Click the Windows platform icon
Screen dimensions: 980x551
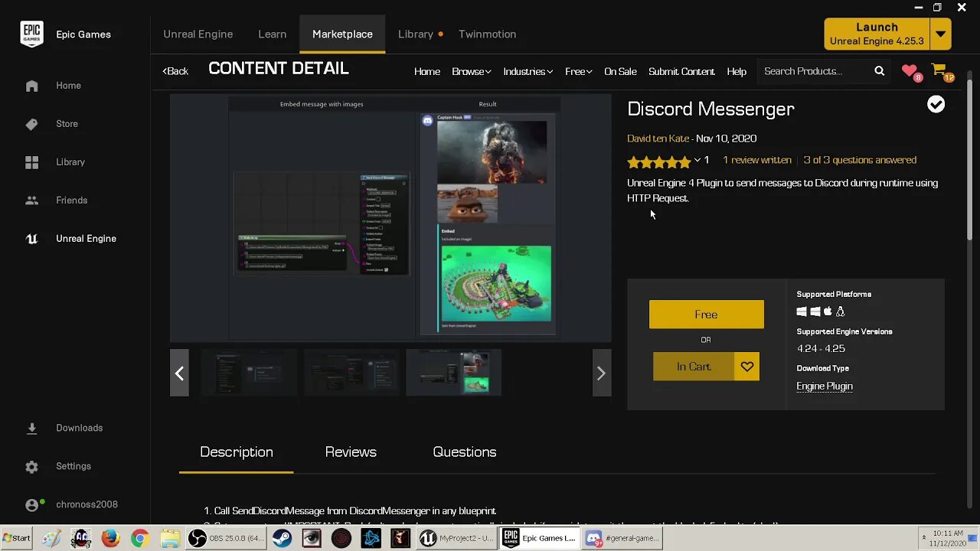802,311
